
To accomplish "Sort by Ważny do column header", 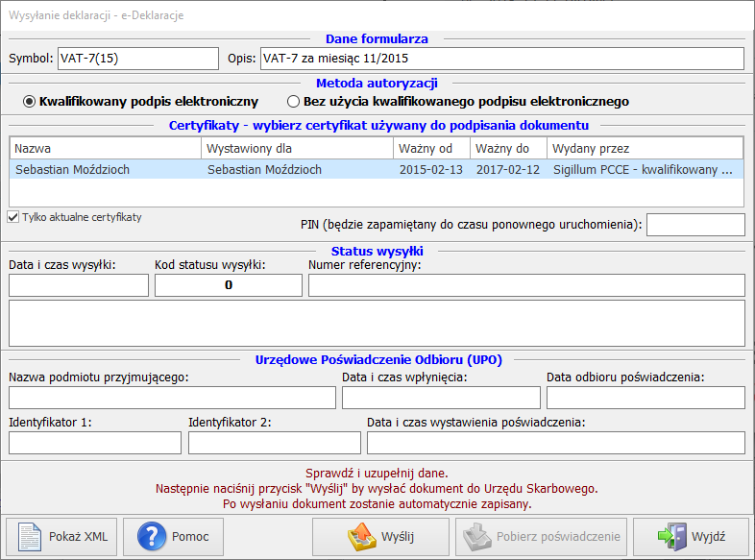I will 508,148.
